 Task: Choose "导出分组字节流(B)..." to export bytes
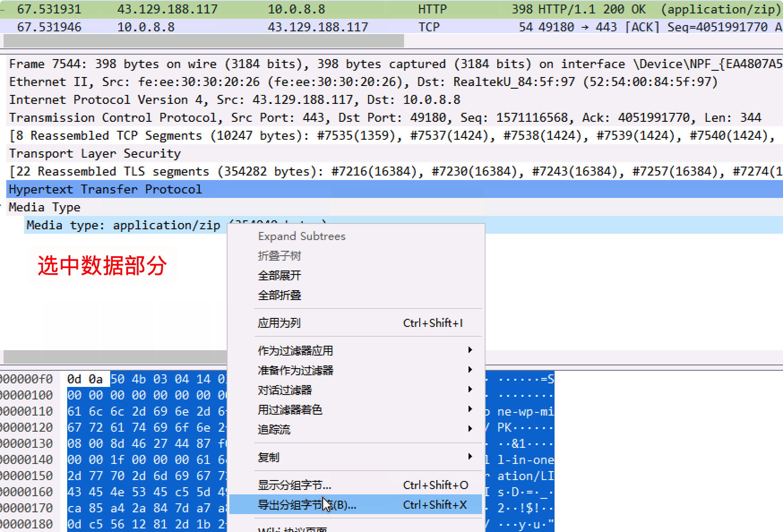coord(306,505)
